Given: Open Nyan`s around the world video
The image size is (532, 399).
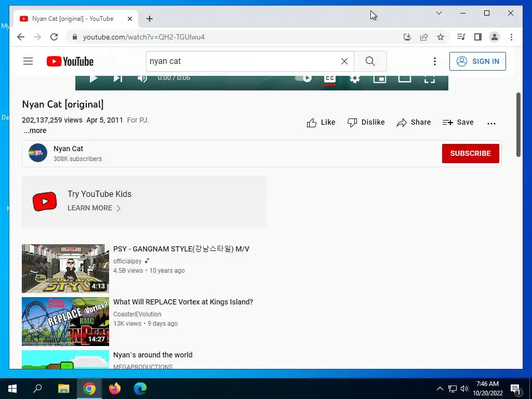Looking at the screenshot, I should point(153,355).
